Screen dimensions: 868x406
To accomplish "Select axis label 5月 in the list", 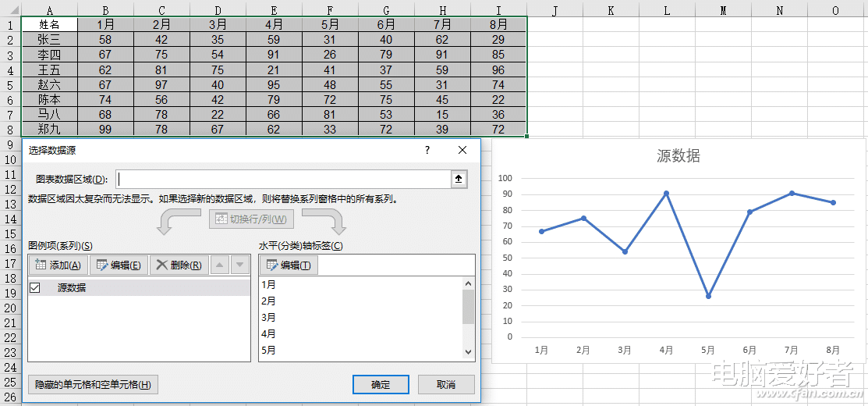I will click(268, 350).
